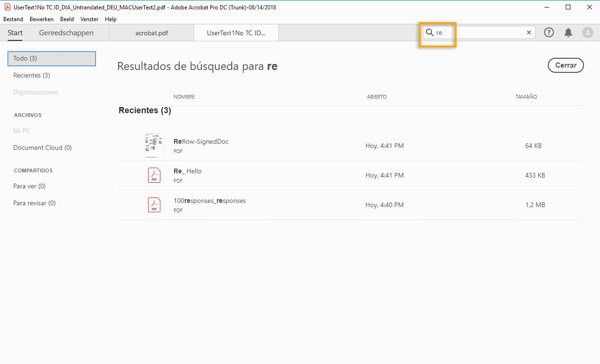The width and height of the screenshot is (600, 364).
Task: Open the 100responses_responses file name
Action: 210,201
